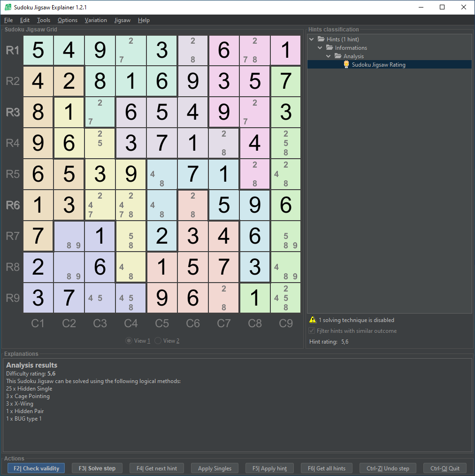Screen dimensions: 475x476
Task: Select the View 1 radio button
Action: pyautogui.click(x=129, y=341)
